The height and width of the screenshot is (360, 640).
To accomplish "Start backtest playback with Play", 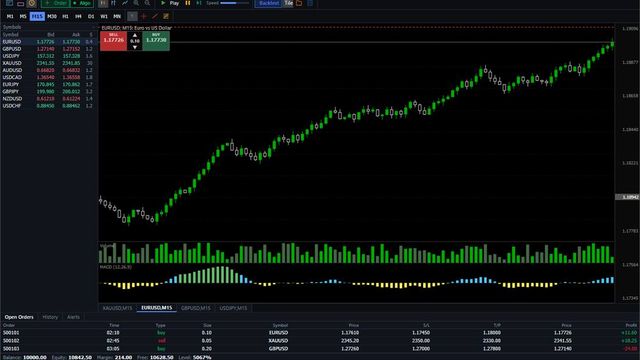I will coord(170,3).
